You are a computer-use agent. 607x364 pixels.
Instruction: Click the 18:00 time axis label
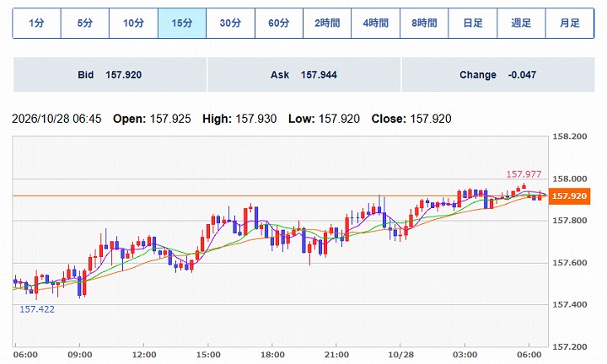tap(272, 355)
